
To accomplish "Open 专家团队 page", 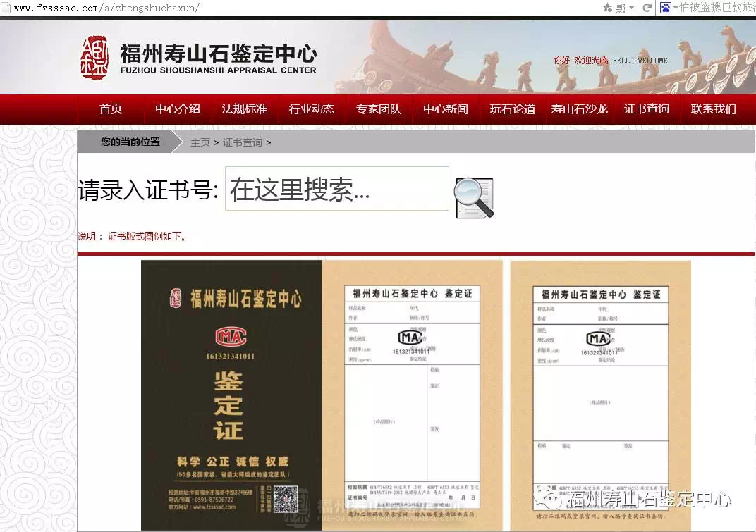I will pos(379,109).
